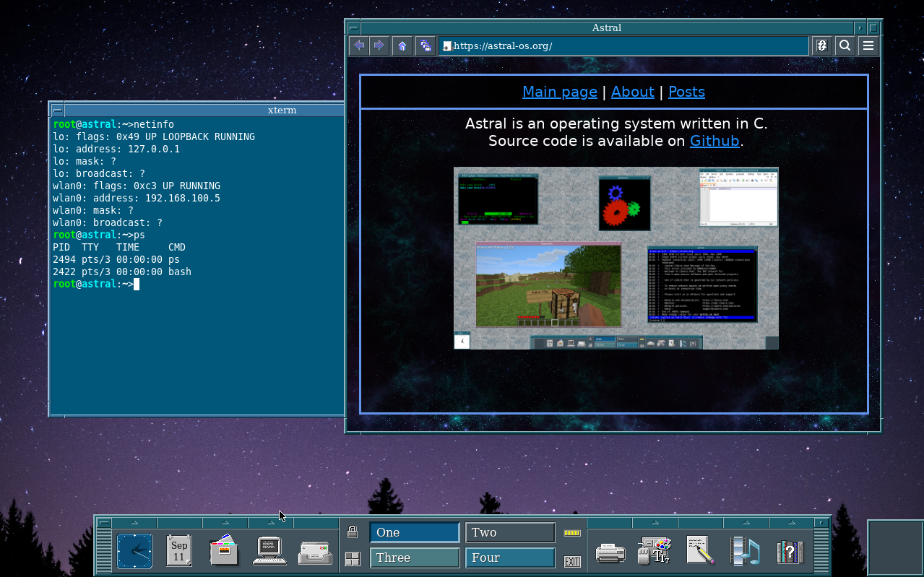The image size is (924, 577).
Task: Lock the screen with the padlock icon
Action: [353, 532]
